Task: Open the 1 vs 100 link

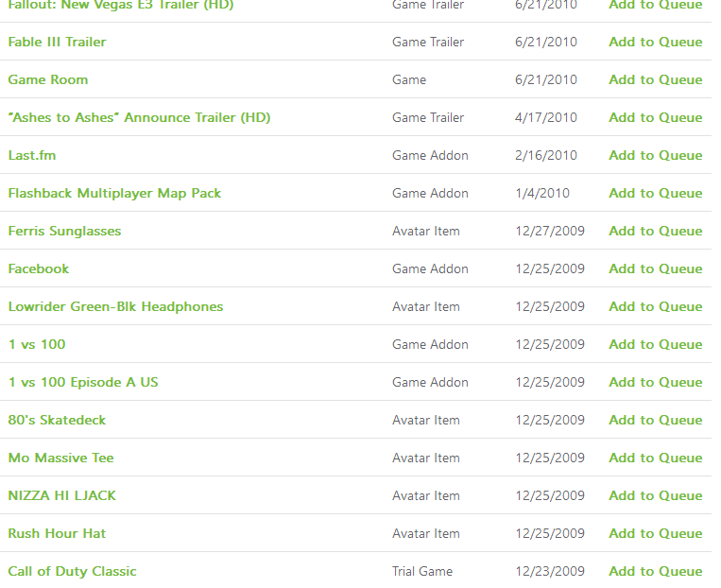Action: (x=37, y=344)
